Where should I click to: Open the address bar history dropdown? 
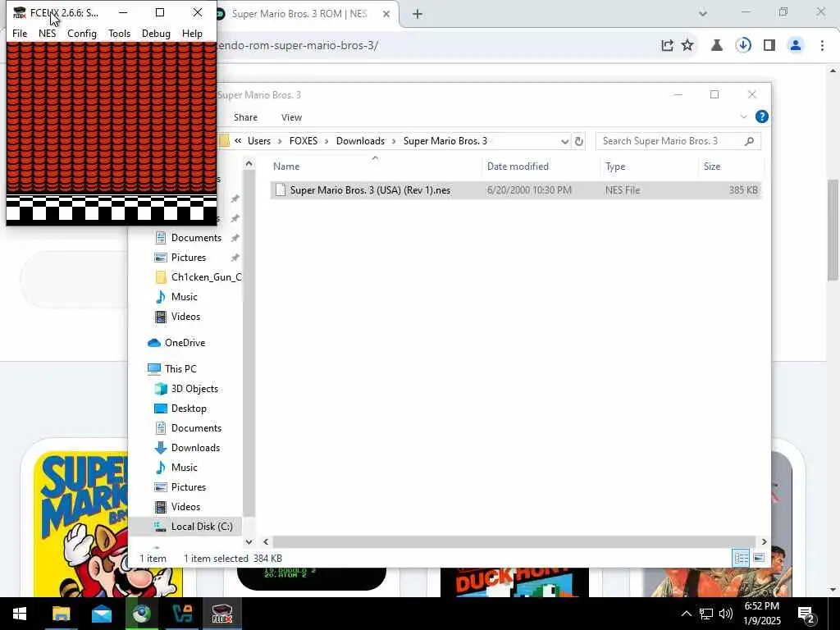564,141
